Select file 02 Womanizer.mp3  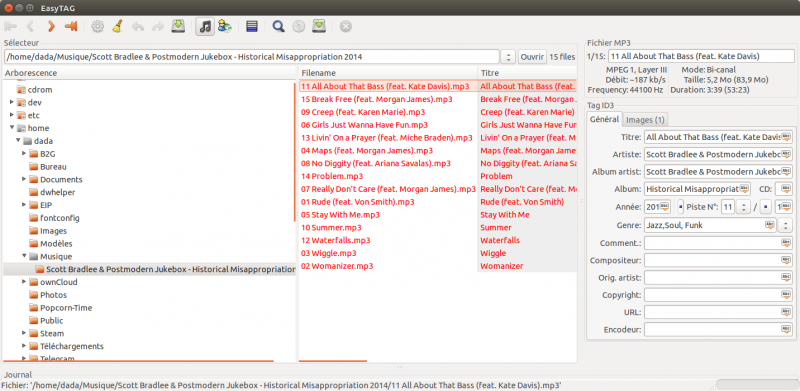[x=337, y=266]
